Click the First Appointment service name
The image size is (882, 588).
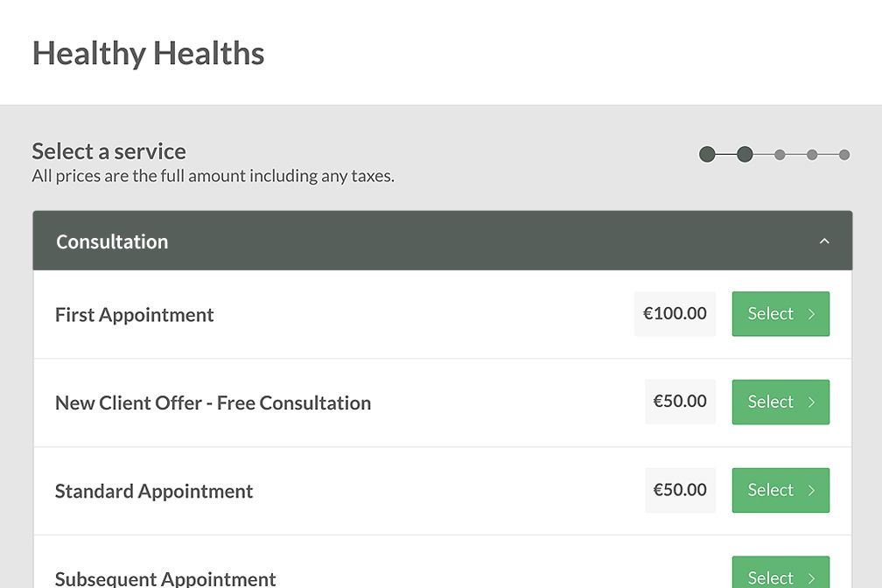(134, 315)
